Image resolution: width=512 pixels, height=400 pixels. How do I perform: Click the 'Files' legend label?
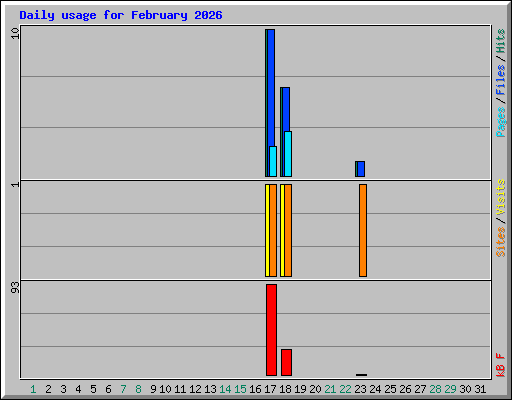coord(501,80)
